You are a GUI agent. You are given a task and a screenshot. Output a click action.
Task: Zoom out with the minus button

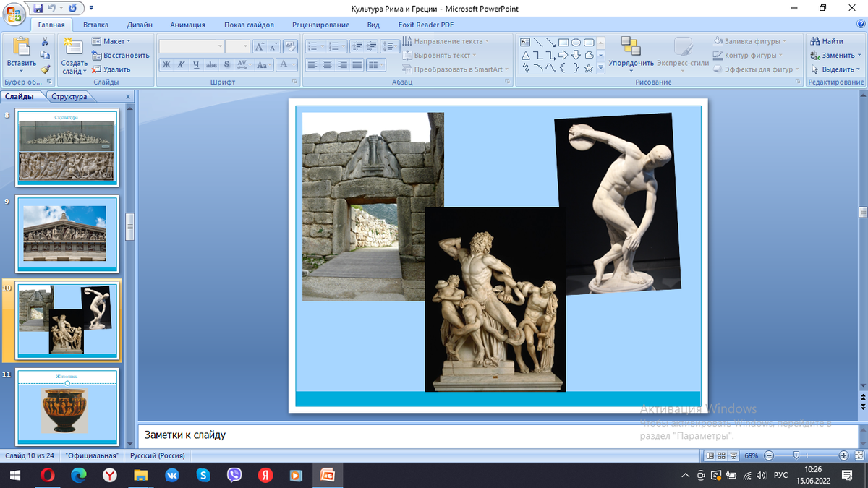768,455
